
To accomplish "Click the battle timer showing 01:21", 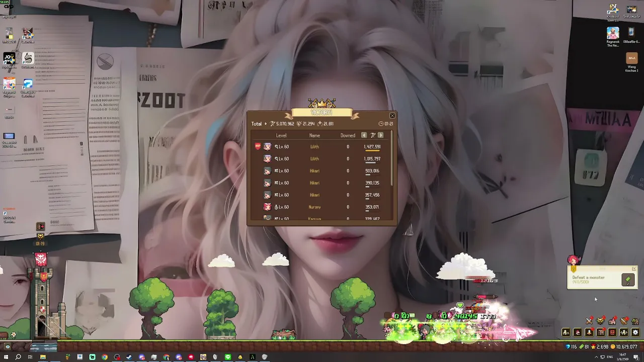I will [386, 124].
